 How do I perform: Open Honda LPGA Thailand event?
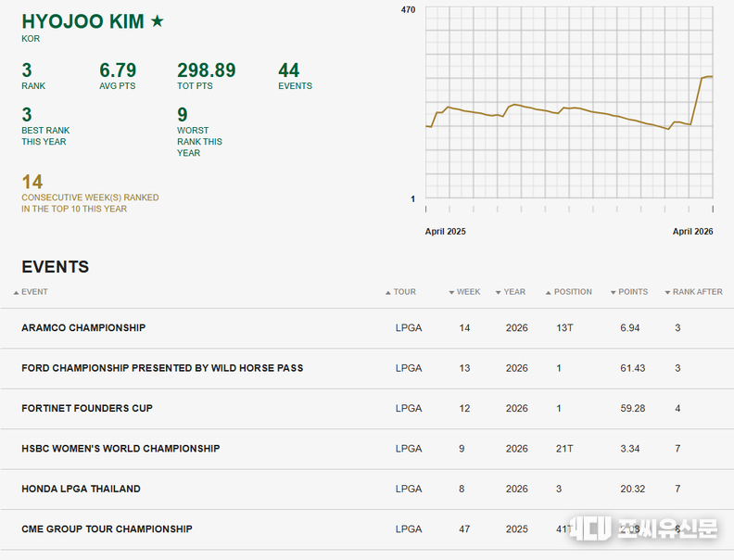(81, 489)
